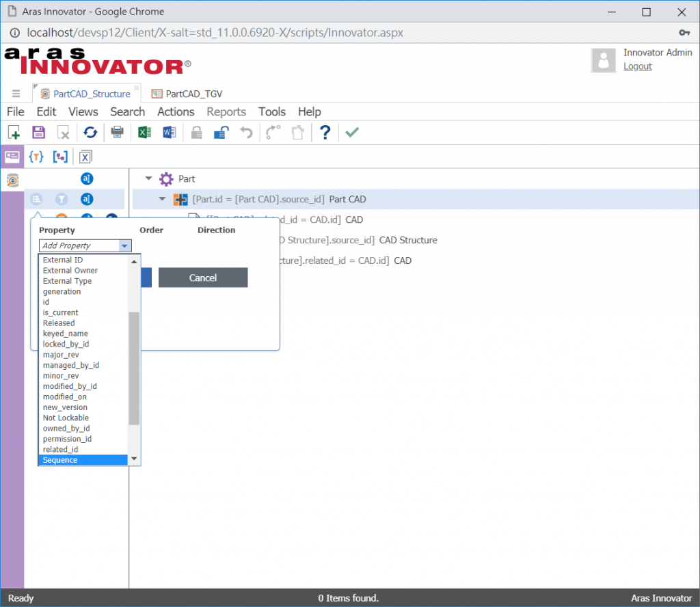The height and width of the screenshot is (607, 700).
Task: Click the blue Unlock icon
Action: pyautogui.click(x=221, y=133)
